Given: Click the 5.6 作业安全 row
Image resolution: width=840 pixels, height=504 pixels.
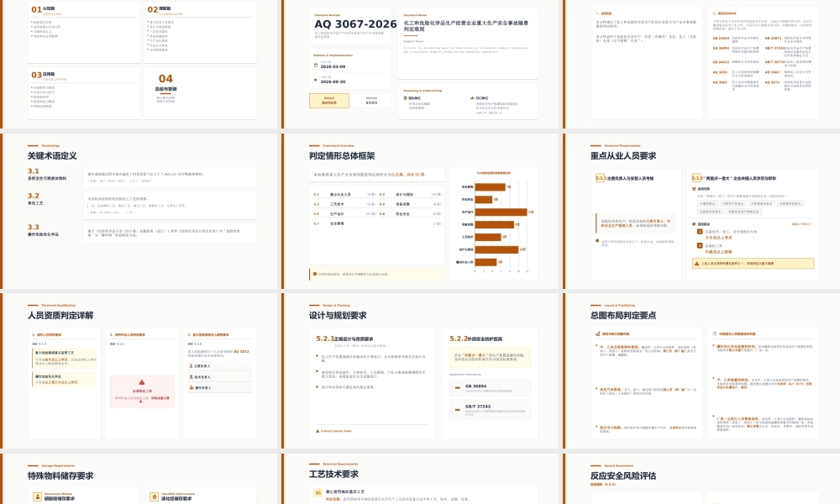Looking at the screenshot, I should [411, 213].
